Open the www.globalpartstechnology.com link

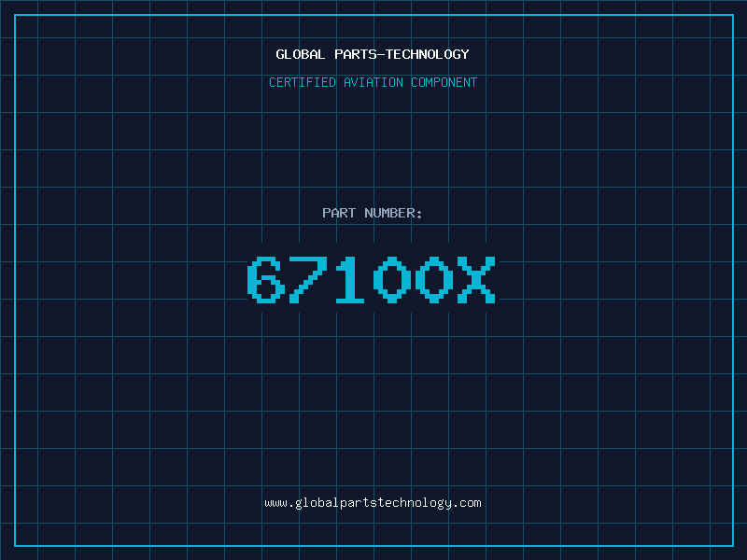tap(373, 503)
